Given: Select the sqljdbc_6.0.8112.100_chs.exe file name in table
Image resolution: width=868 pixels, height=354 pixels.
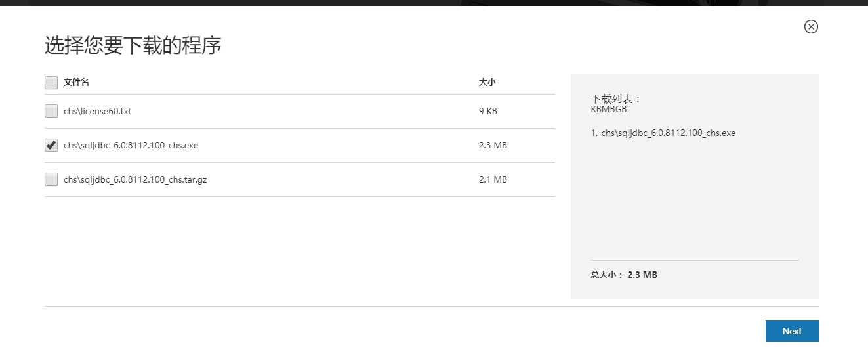Looking at the screenshot, I should (131, 146).
